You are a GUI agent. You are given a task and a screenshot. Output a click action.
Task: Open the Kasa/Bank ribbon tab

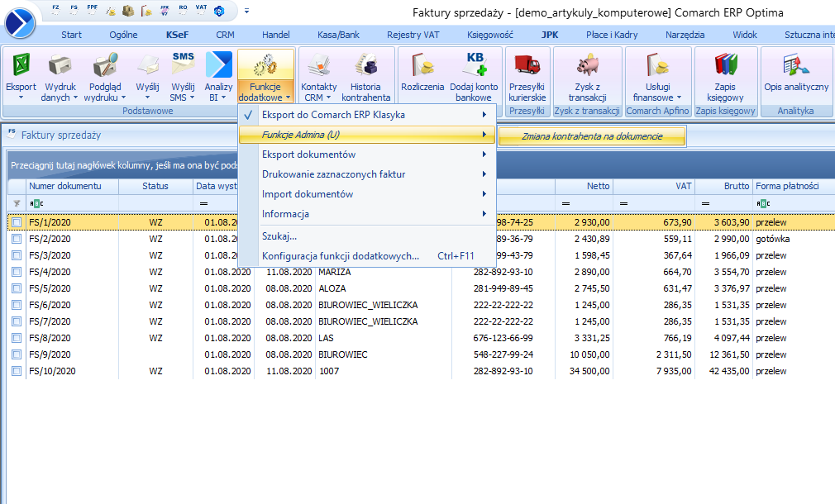338,35
